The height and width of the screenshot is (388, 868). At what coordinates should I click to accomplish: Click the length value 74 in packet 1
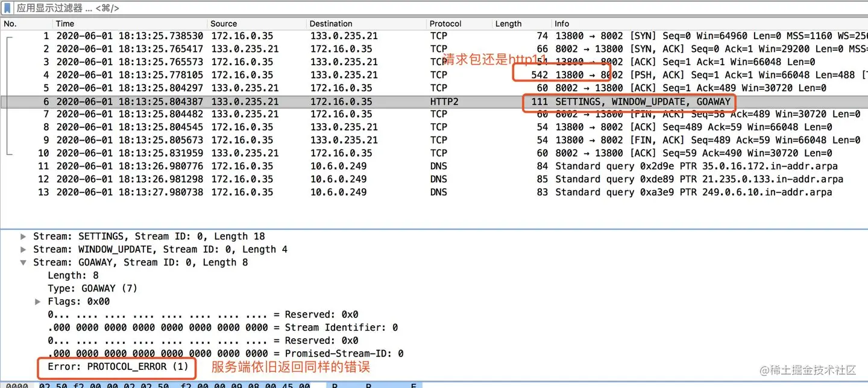click(542, 36)
